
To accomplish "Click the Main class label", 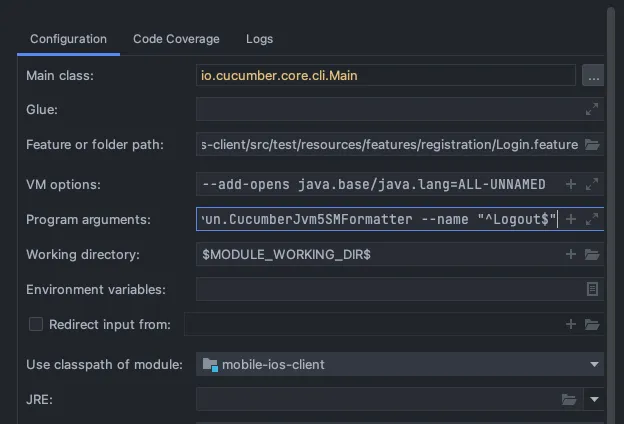I will click(60, 75).
